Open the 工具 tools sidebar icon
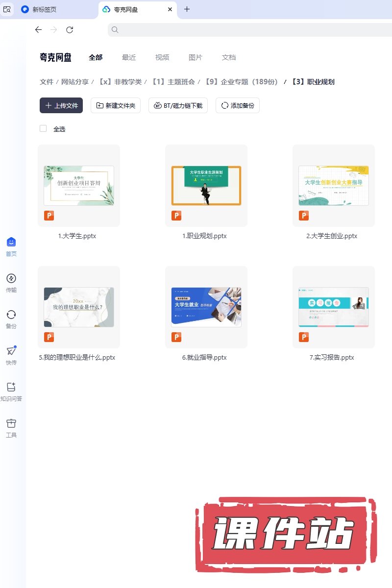Screen dimensions: 392x588 [x=11, y=424]
